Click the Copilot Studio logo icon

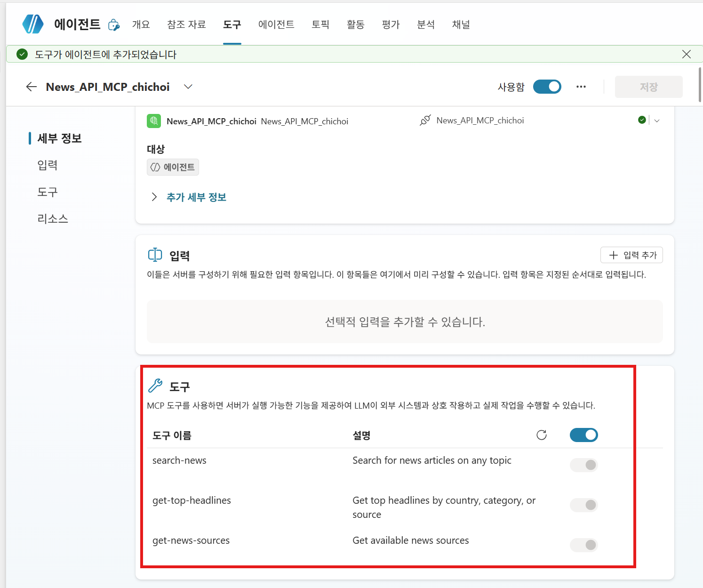[x=33, y=24]
